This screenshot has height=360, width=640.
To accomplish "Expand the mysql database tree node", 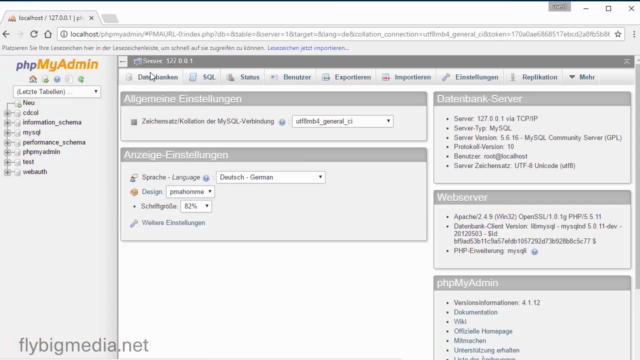I will (x=7, y=133).
